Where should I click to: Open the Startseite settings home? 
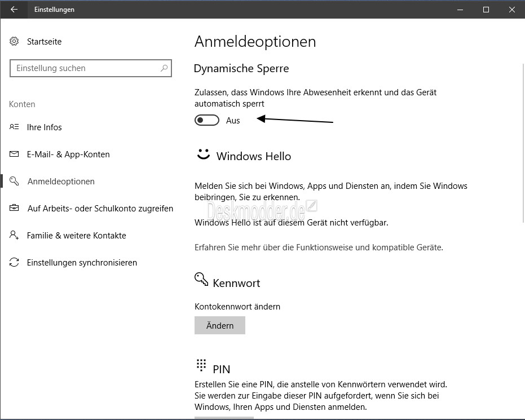tap(44, 42)
